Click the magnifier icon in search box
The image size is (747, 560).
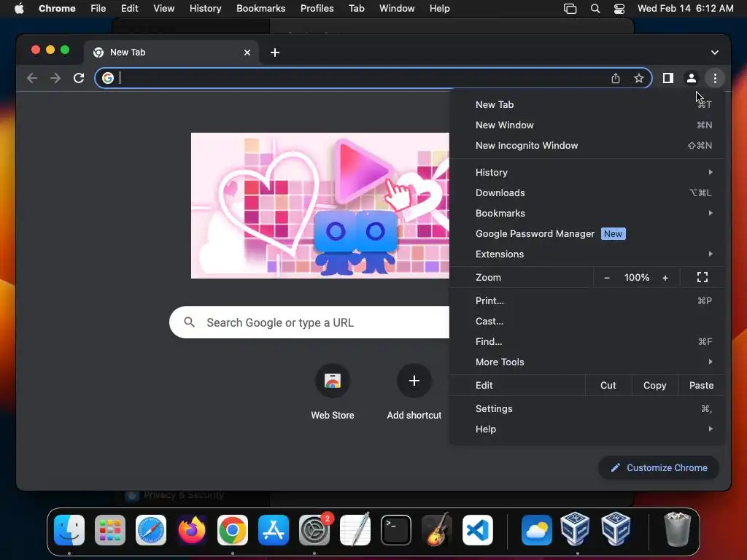click(189, 322)
